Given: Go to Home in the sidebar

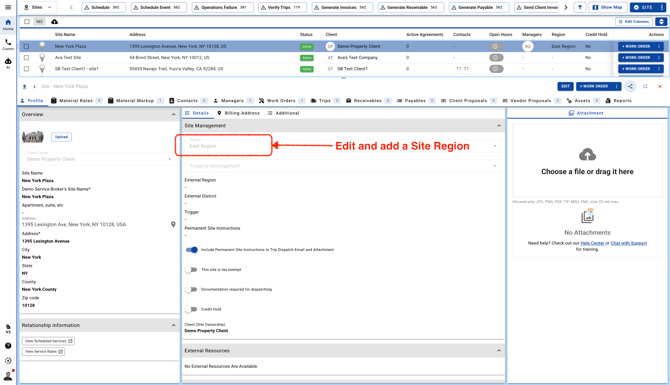Looking at the screenshot, I should [8, 24].
